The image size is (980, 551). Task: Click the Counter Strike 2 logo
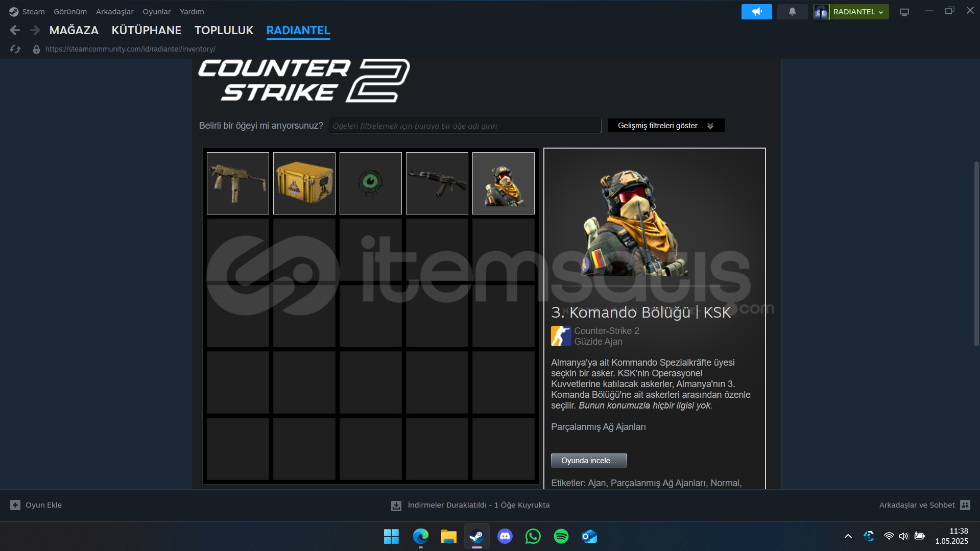pos(304,81)
